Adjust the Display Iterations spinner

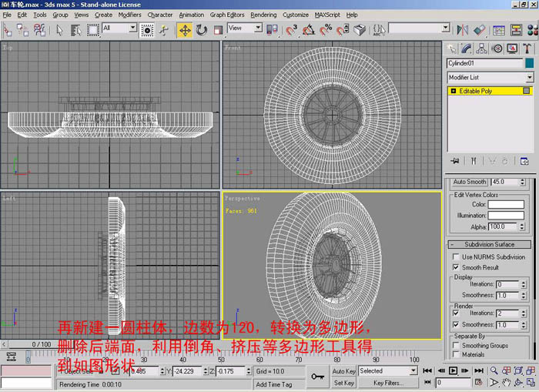click(x=523, y=284)
